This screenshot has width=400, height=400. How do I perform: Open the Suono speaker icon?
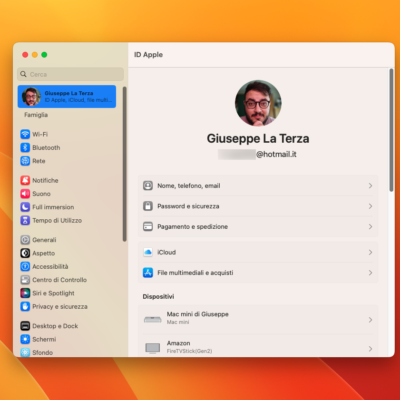tap(25, 194)
